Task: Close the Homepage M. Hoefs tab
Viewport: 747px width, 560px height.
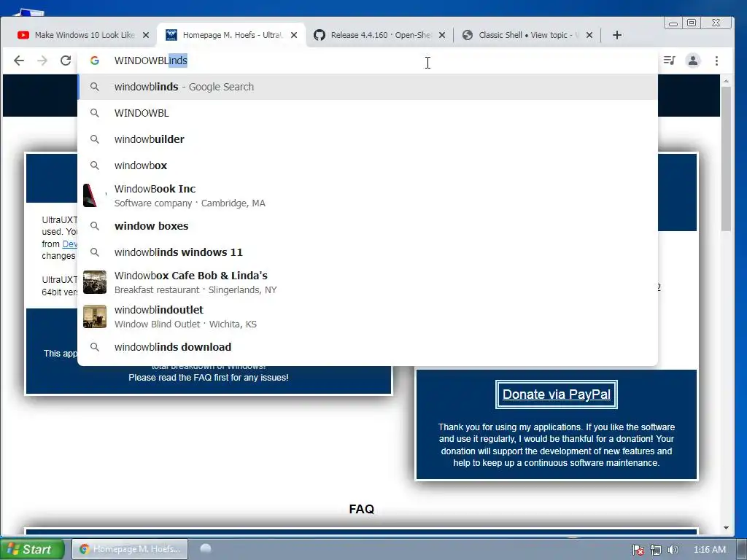Action: (294, 35)
